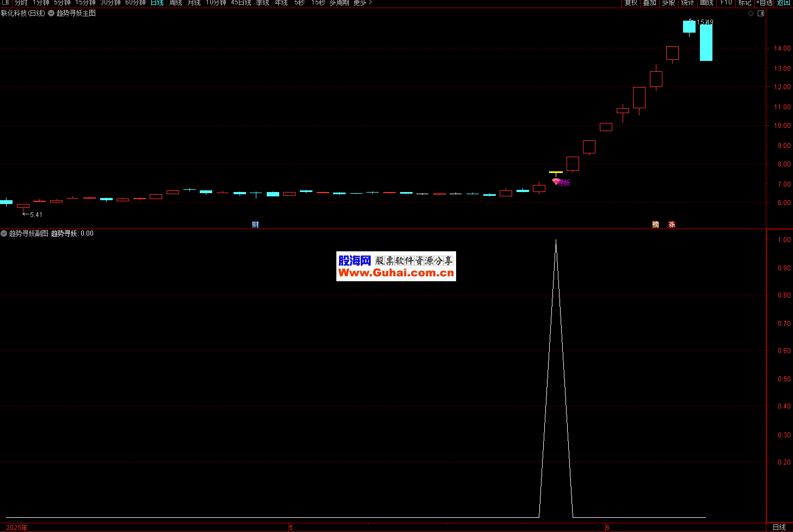
Task: Switch to 月线 monthly chart
Action: pyautogui.click(x=194, y=3)
